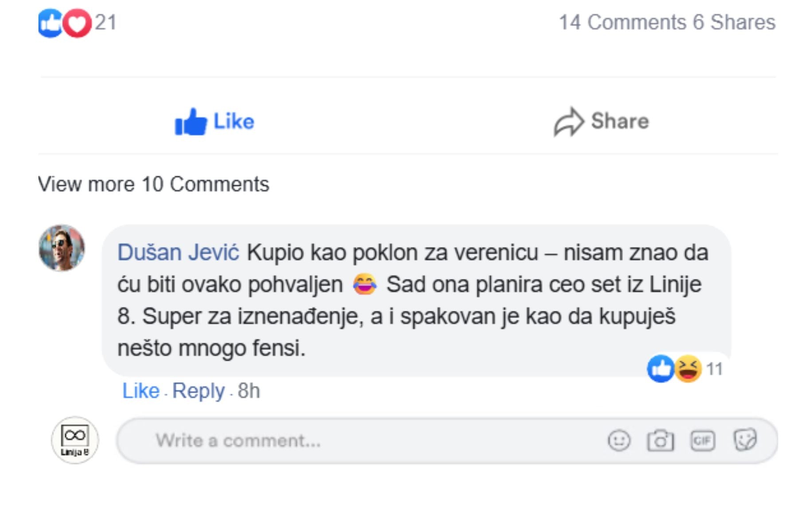The width and height of the screenshot is (798, 532).
Task: Share the post using the Share button
Action: coord(602,121)
